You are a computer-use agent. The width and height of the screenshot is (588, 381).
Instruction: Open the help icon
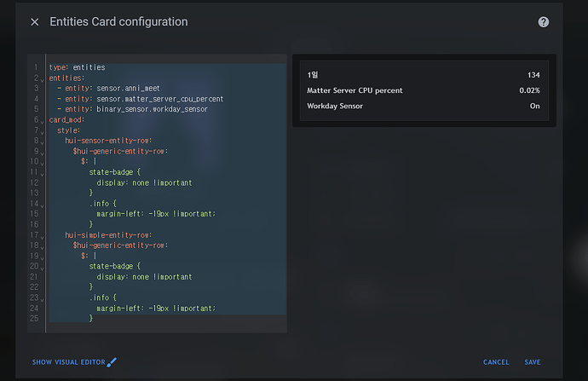pos(544,22)
